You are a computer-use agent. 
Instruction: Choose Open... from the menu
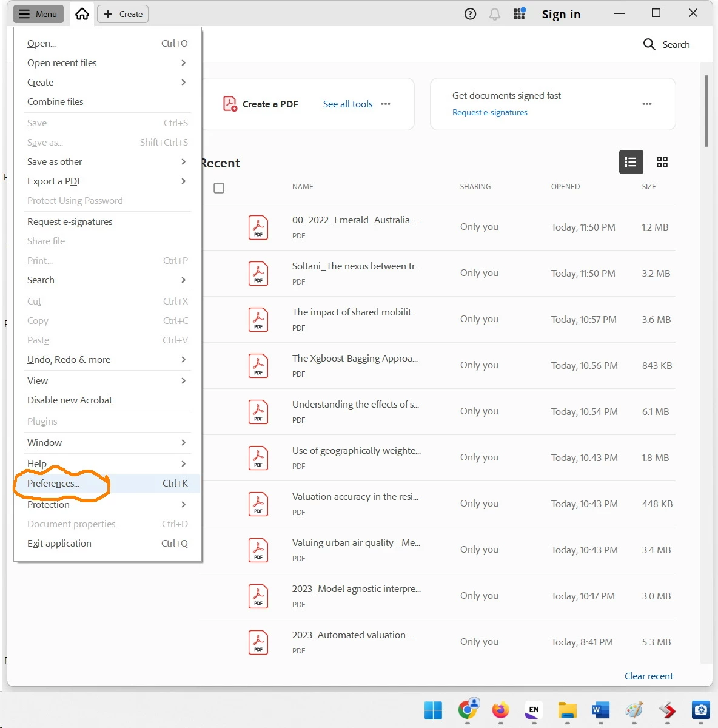tap(107, 44)
